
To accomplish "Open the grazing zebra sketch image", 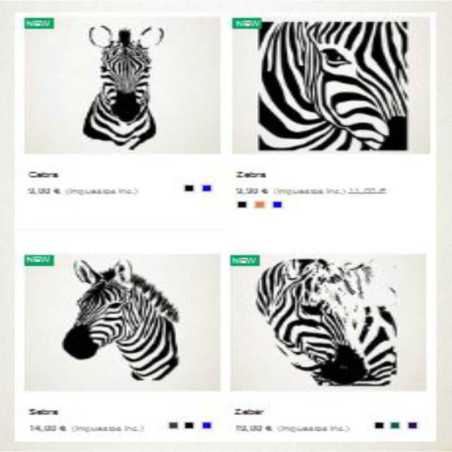I will [328, 323].
